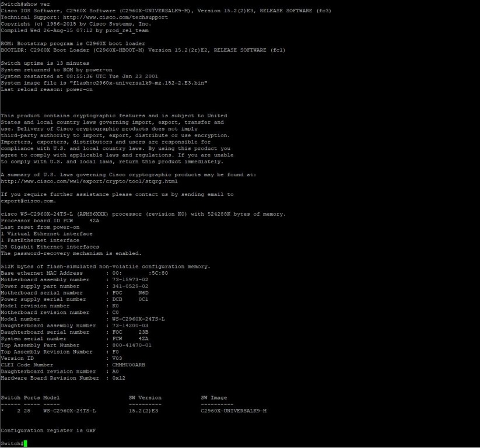
Task: Click the table row model WS-C2960X-24TS-L
Action: [69, 411]
